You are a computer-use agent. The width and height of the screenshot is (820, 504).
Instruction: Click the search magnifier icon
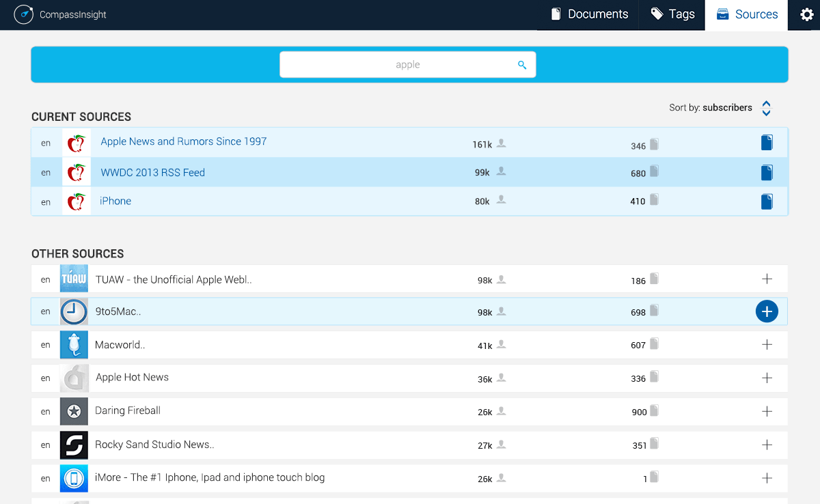point(522,65)
